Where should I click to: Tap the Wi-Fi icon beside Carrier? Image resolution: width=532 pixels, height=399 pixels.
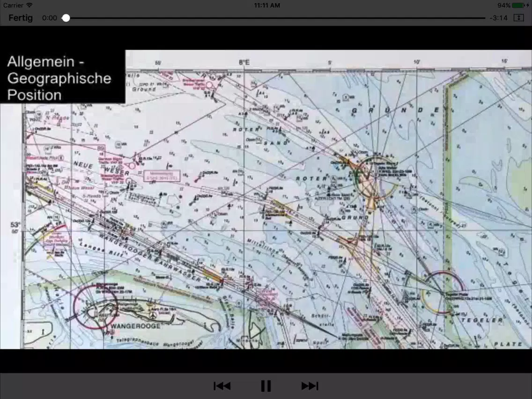pyautogui.click(x=30, y=5)
